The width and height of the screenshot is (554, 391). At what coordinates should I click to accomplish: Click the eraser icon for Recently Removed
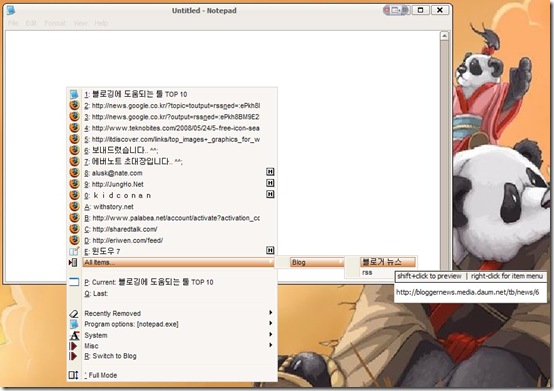click(x=73, y=313)
